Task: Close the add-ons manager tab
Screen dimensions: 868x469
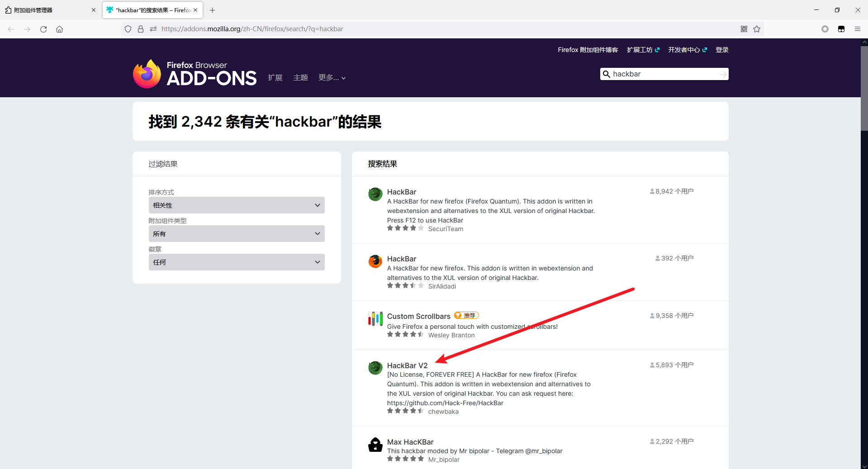Action: pyautogui.click(x=94, y=10)
